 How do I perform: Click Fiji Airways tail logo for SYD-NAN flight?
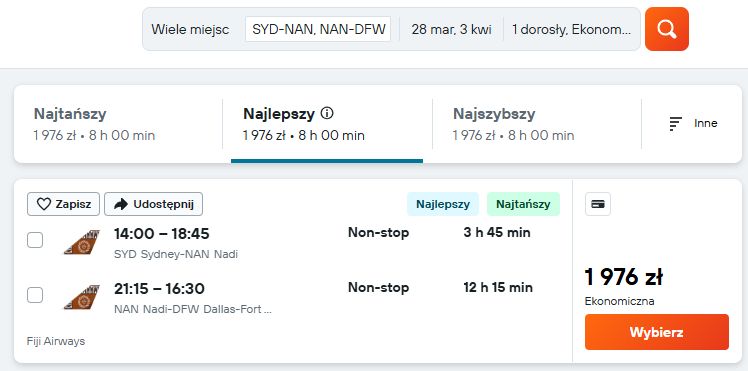coord(82,242)
